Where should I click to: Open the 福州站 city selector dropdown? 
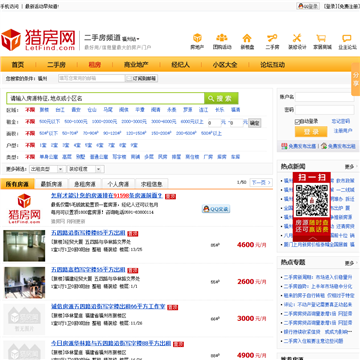point(131,39)
